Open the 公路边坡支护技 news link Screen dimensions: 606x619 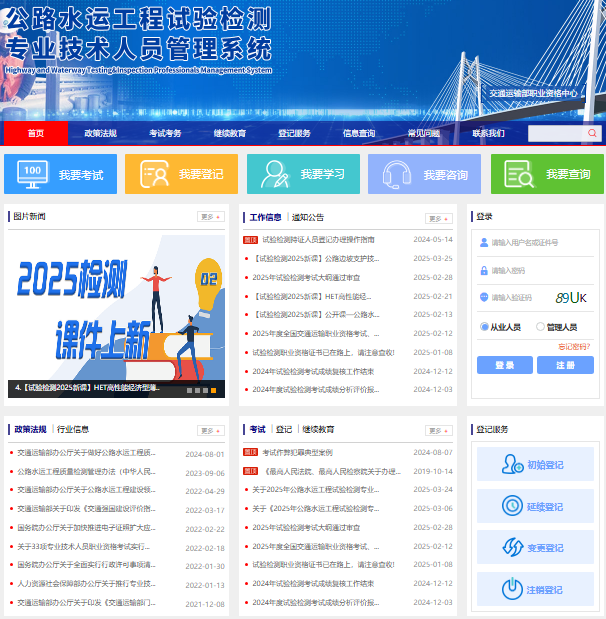316,259
